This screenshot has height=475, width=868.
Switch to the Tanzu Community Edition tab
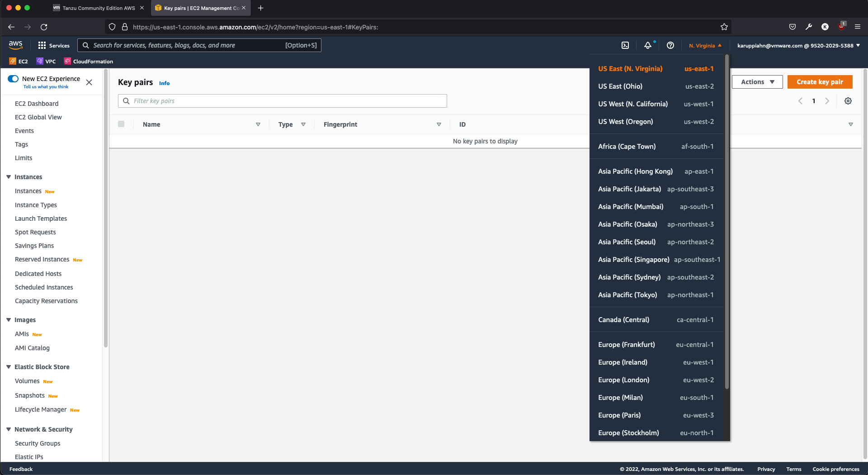click(x=99, y=8)
